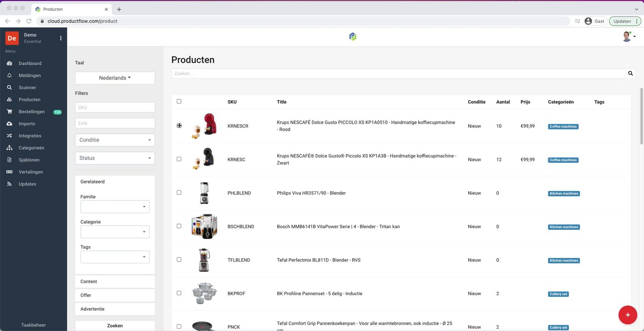Click the red plus add-product button

click(627, 315)
